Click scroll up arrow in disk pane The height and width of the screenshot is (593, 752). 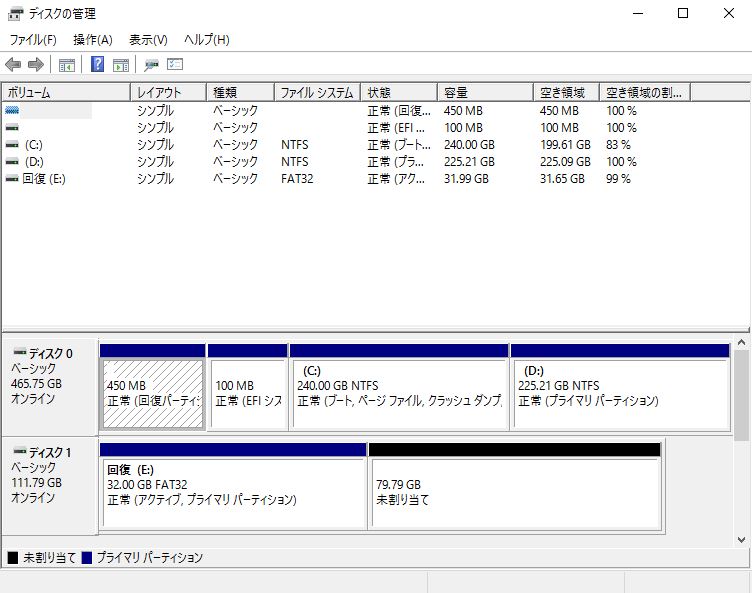point(741,343)
